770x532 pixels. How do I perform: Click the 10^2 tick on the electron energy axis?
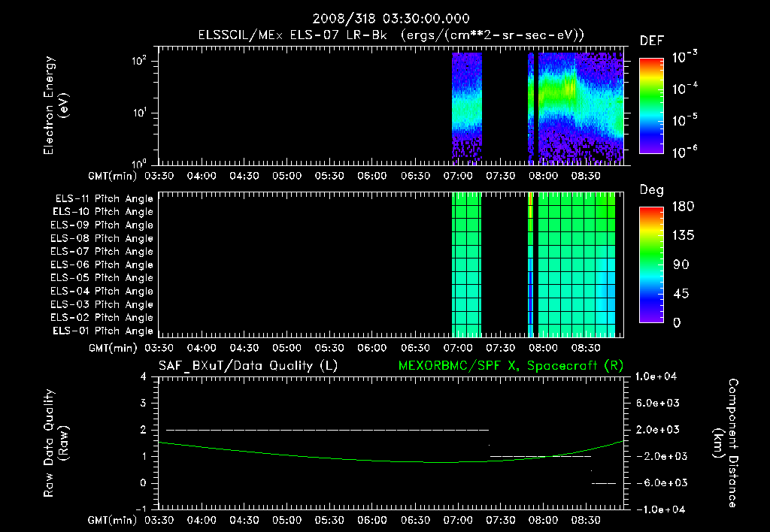pyautogui.click(x=139, y=61)
